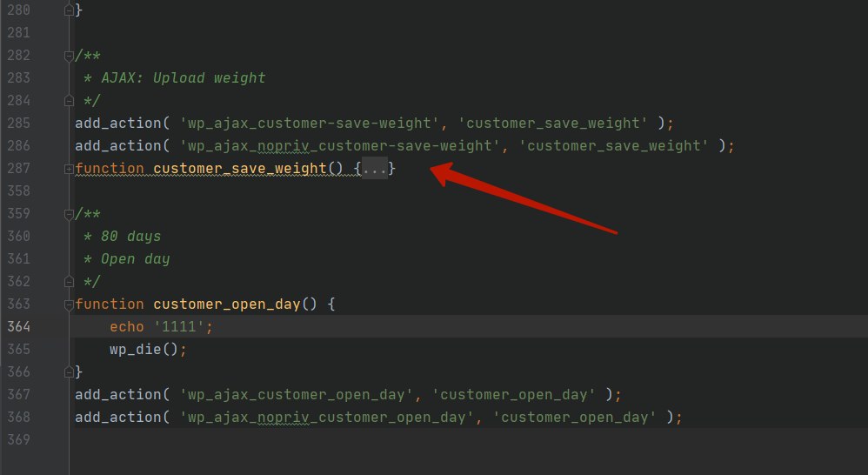Click the echo keyword on line 364
Image resolution: width=868 pixels, height=475 pixels.
point(127,326)
